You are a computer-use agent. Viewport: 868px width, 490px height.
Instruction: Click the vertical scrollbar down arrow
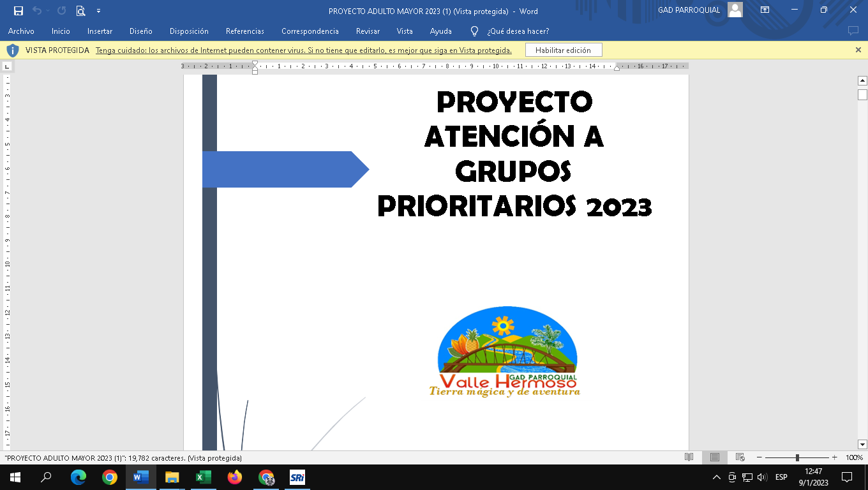pyautogui.click(x=862, y=444)
